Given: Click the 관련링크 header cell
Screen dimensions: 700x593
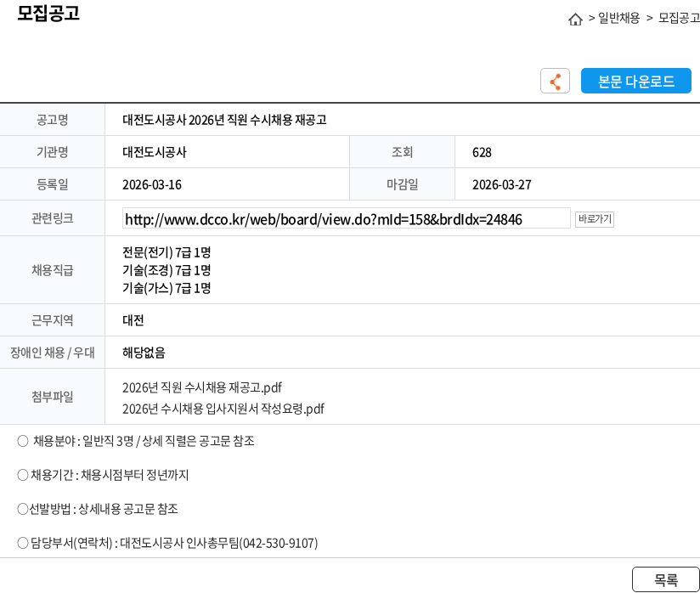Looking at the screenshot, I should point(52,218).
